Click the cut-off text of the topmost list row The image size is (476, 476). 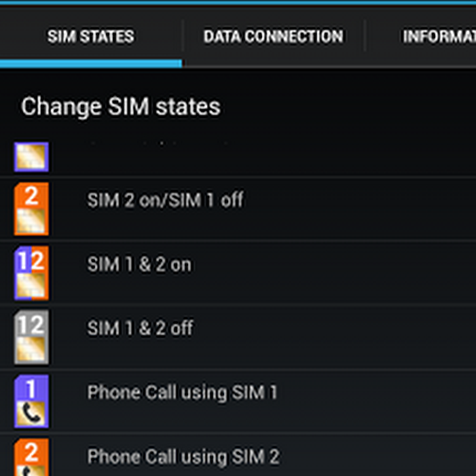tap(159, 143)
